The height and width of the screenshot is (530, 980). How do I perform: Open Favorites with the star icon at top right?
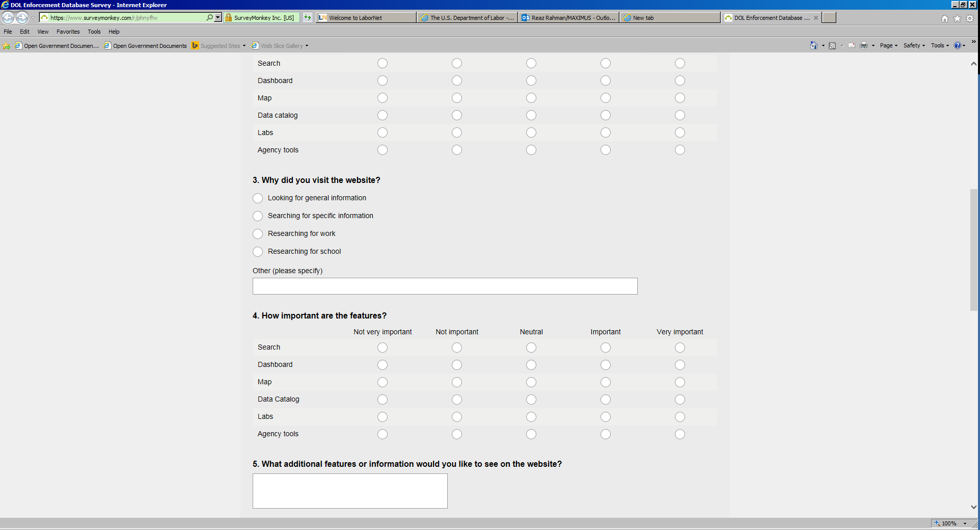958,18
